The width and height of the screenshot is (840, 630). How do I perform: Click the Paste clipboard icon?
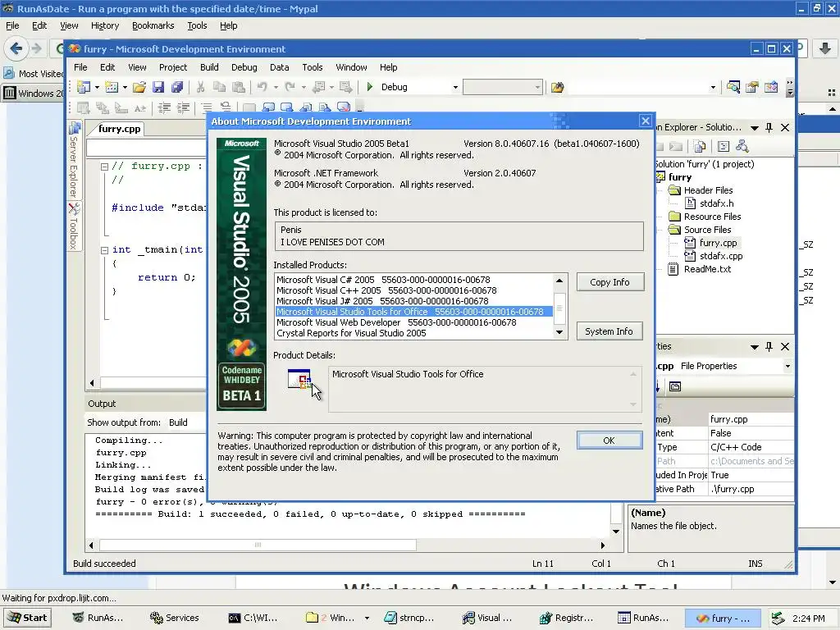click(239, 87)
